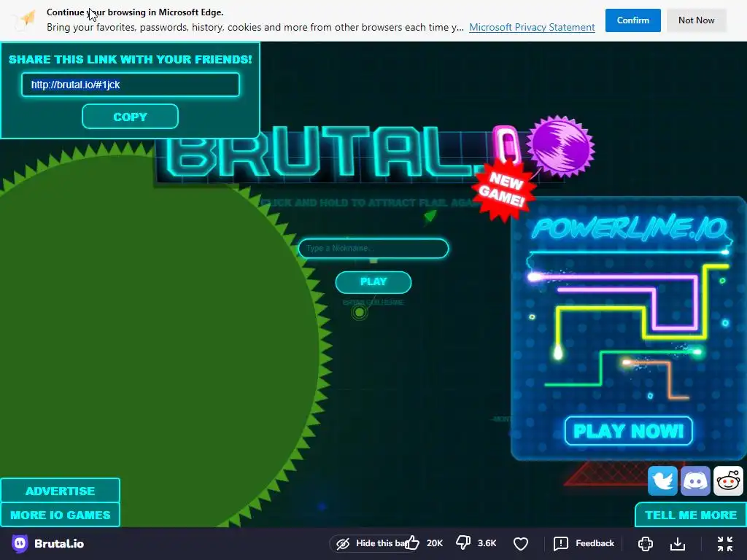Open the Microsoft Privacy Statement link

tap(532, 27)
